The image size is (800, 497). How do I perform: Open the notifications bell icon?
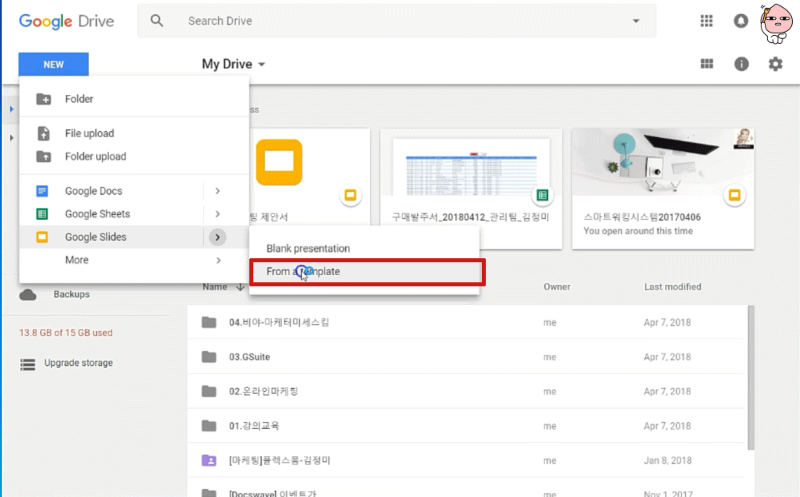click(x=741, y=21)
